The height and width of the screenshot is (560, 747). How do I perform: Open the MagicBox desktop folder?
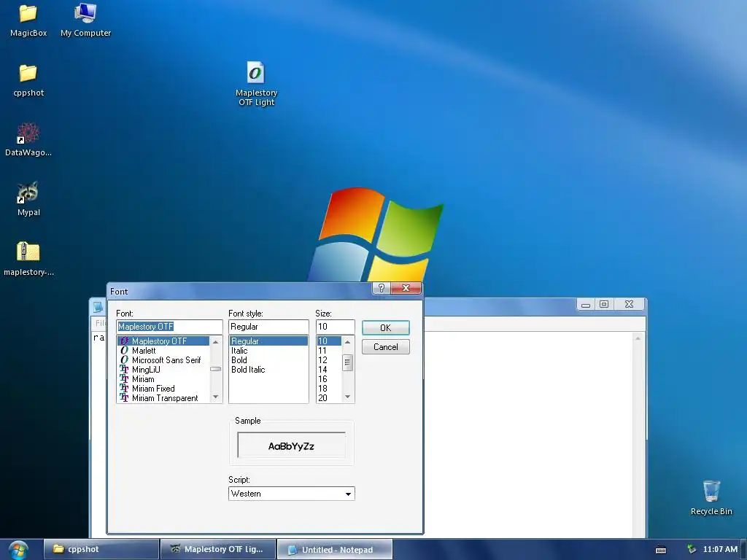click(28, 20)
